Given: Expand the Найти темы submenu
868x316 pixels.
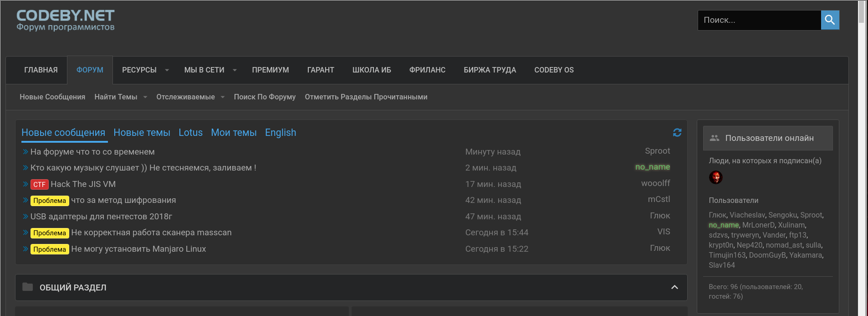Looking at the screenshot, I should click(145, 97).
